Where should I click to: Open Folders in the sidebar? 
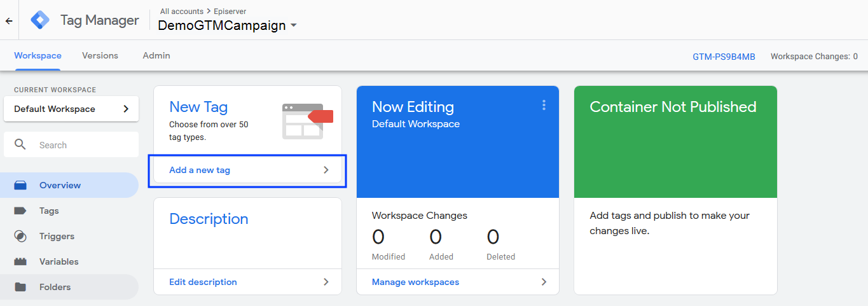(x=69, y=287)
